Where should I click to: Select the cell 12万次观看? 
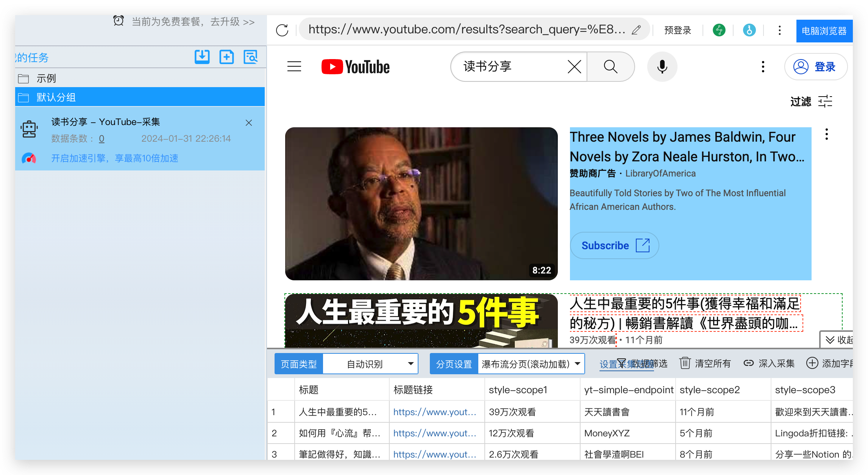click(532, 433)
